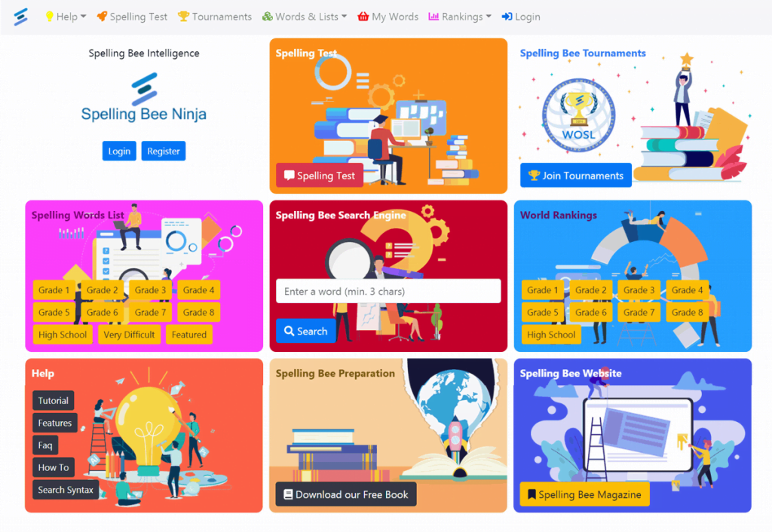Image resolution: width=772 pixels, height=532 pixels.
Task: Click the word search input field
Action: pos(388,292)
